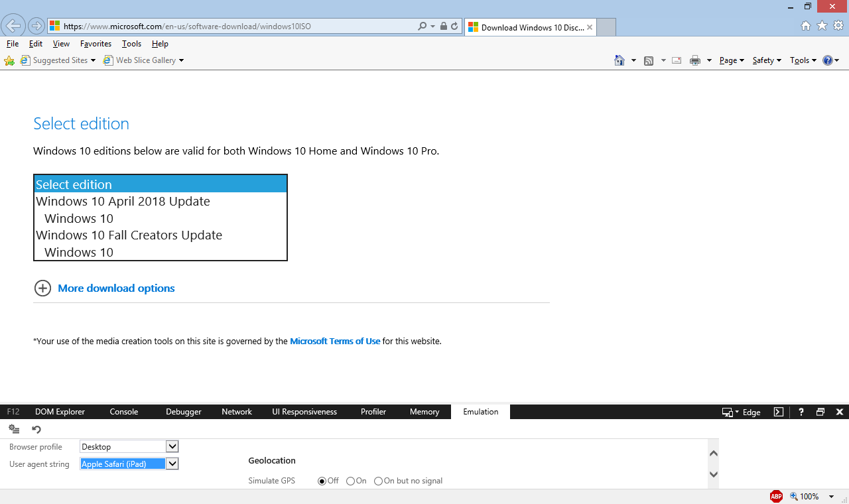The height and width of the screenshot is (504, 849).
Task: Open the F12 document mode device icon
Action: pyautogui.click(x=728, y=412)
